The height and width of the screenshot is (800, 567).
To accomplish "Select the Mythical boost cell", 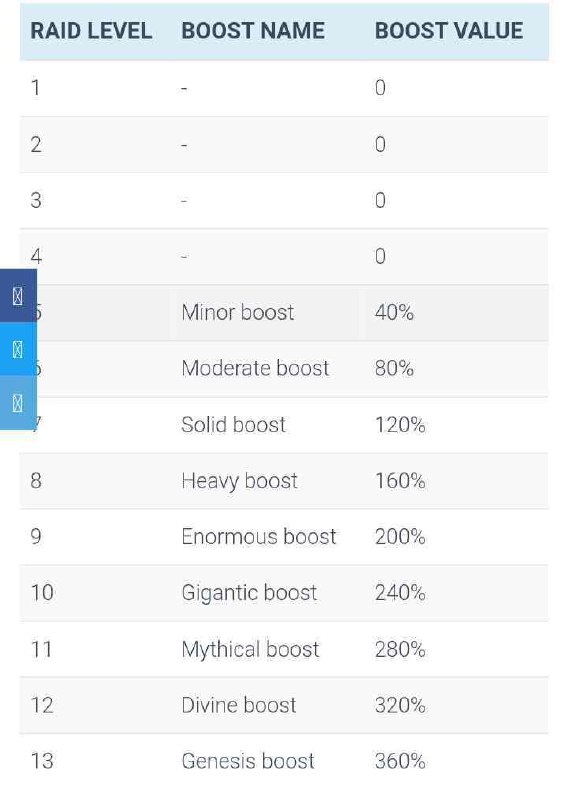I will pyautogui.click(x=250, y=650).
